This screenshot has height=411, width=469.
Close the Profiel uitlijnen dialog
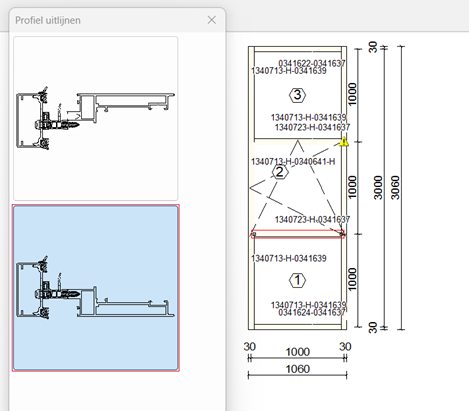[212, 20]
